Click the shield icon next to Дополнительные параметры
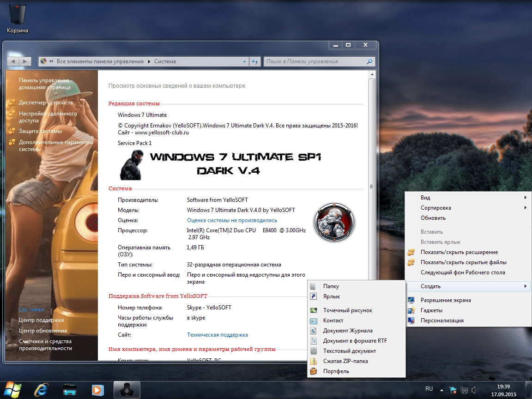 pos(12,142)
